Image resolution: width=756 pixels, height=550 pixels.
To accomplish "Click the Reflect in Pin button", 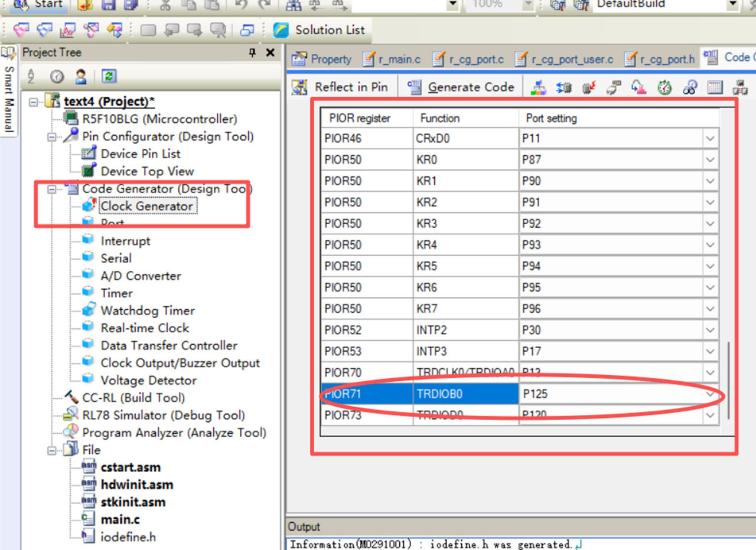I will (x=341, y=87).
